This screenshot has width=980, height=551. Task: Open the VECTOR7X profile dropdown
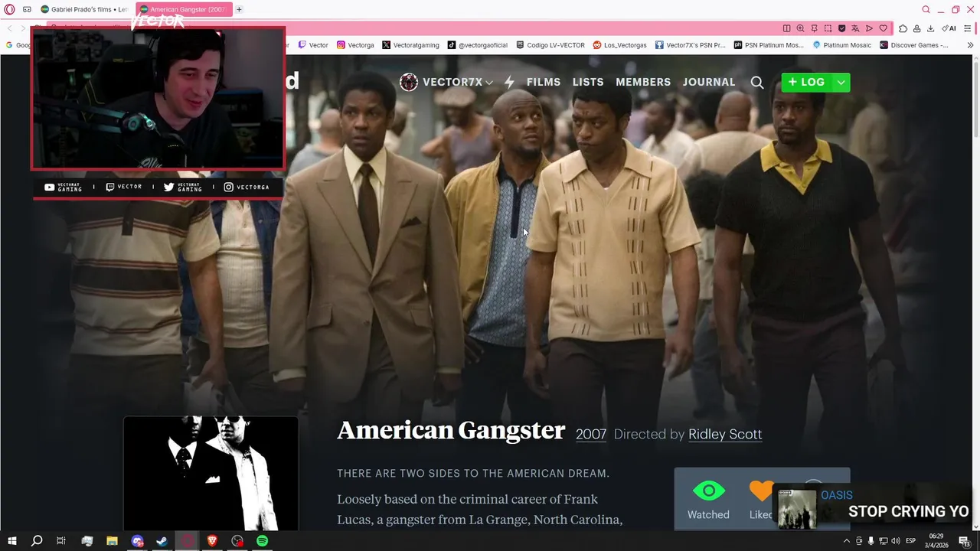(x=458, y=82)
